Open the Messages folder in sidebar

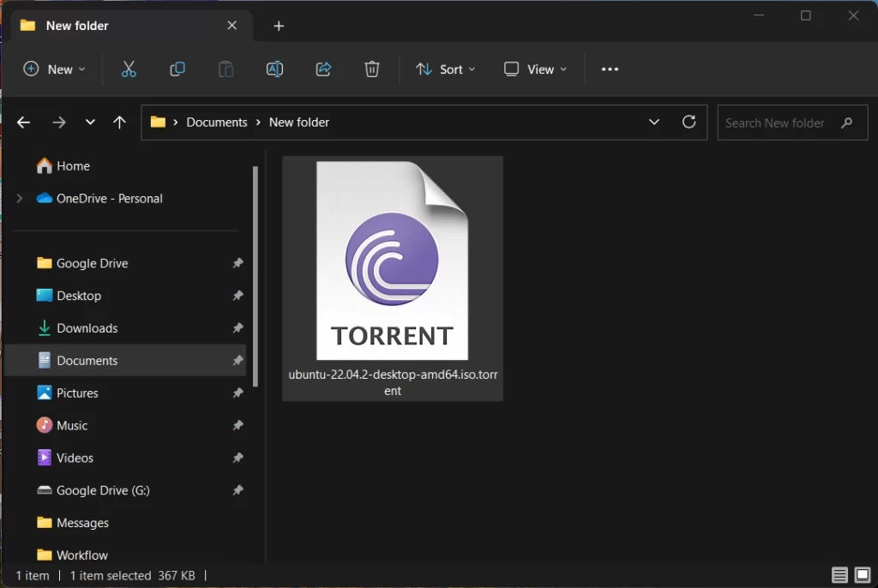coord(82,523)
